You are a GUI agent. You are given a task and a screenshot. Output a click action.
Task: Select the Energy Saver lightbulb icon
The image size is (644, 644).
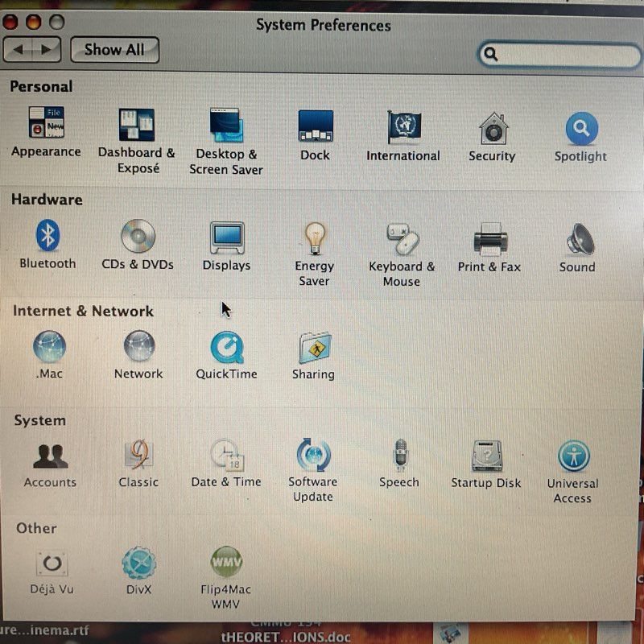click(x=314, y=238)
